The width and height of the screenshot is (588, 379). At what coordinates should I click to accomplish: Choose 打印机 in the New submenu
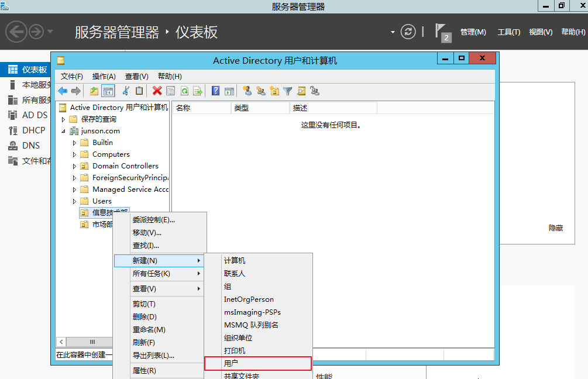[258, 350]
